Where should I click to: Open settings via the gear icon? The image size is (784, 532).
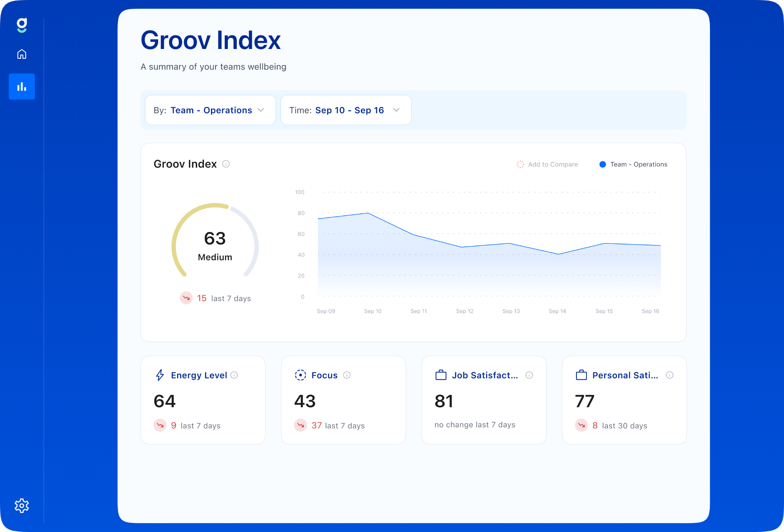tap(22, 505)
